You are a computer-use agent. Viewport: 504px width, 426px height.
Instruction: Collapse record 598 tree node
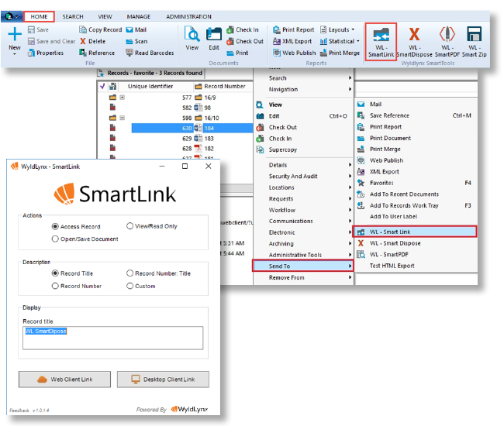(x=123, y=118)
